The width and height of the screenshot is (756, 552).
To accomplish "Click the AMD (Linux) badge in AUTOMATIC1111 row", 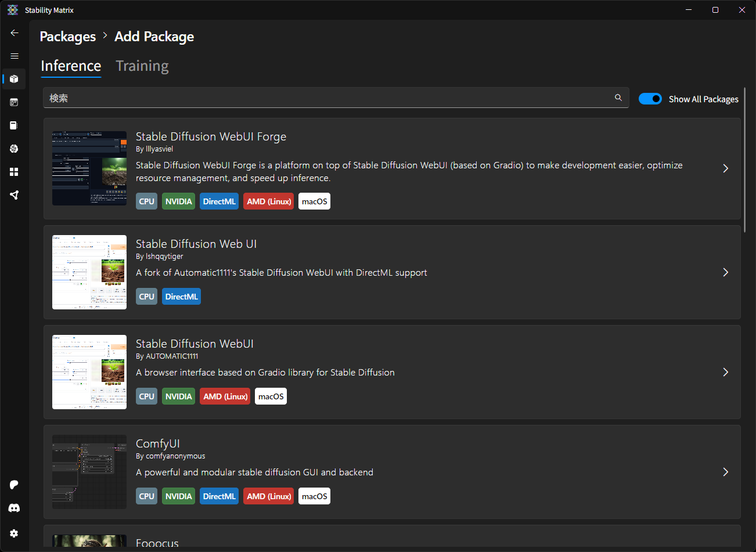I will click(225, 396).
